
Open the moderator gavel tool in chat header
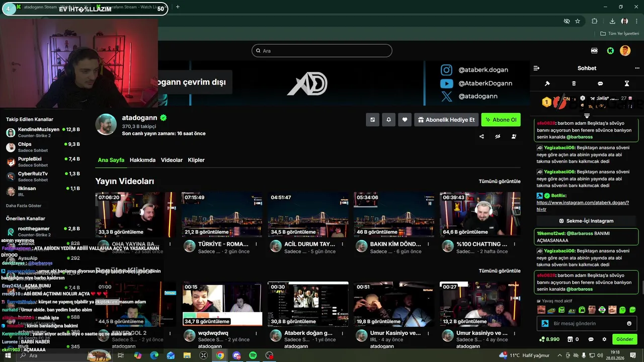pyautogui.click(x=547, y=83)
